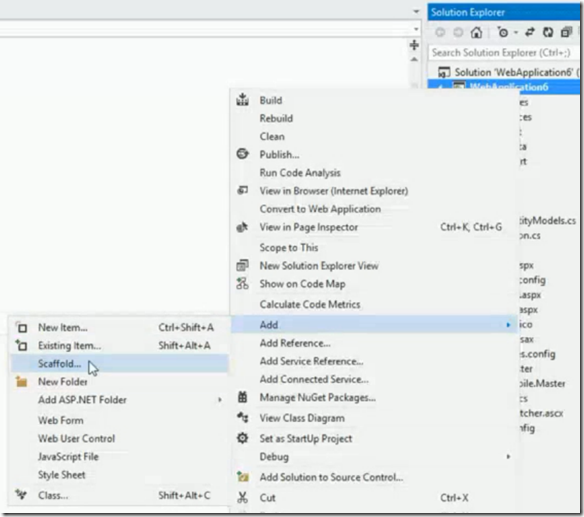The height and width of the screenshot is (517, 584).
Task: Open the editor tab list dropdown arrow
Action: coord(416,12)
